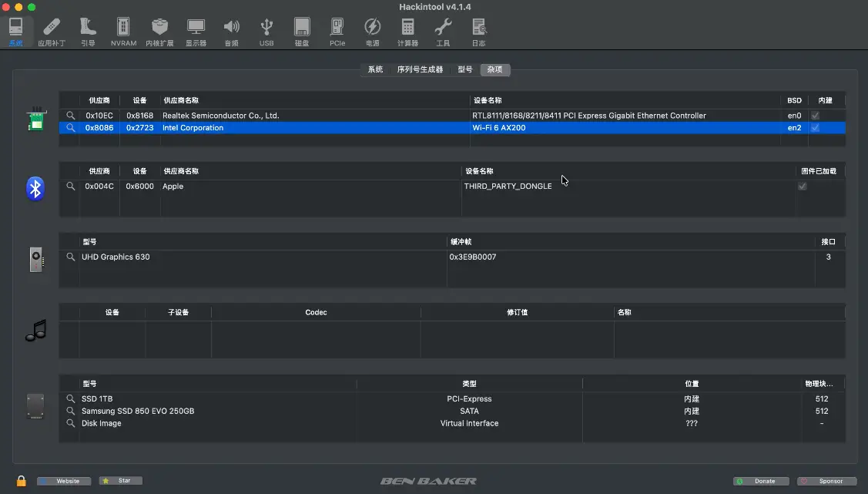Image resolution: width=868 pixels, height=494 pixels.
Task: Click the Donate button
Action: (x=761, y=481)
